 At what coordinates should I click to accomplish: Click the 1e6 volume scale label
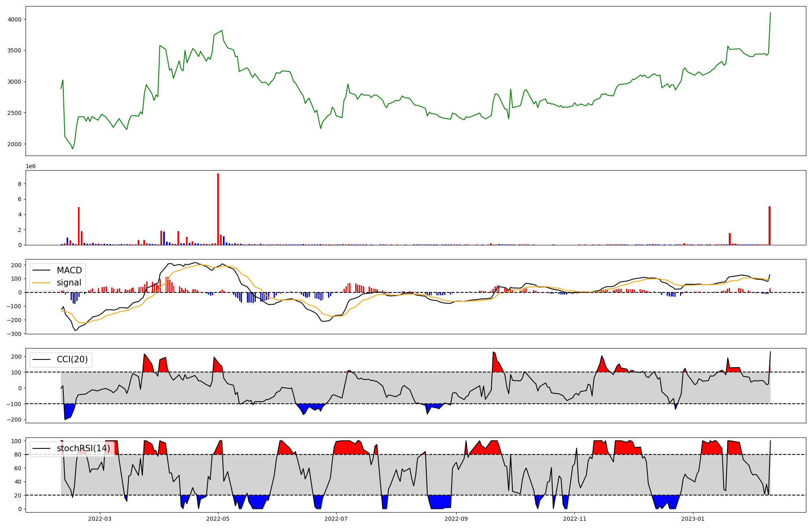[x=30, y=167]
